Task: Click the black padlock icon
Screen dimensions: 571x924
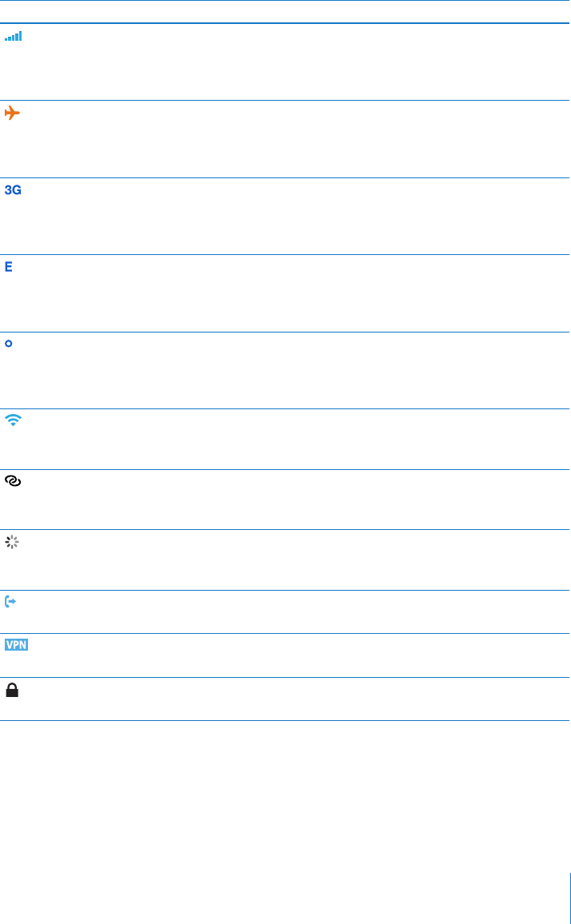Action: tap(12, 690)
